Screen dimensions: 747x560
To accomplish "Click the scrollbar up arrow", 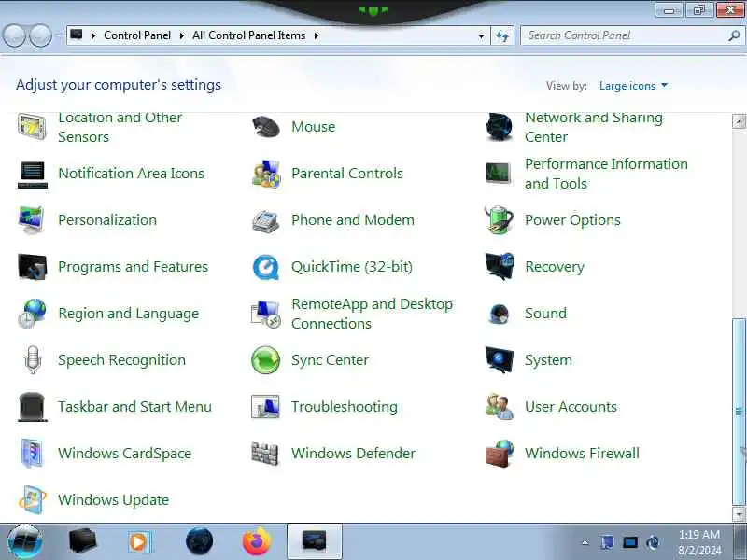I will pos(739,121).
